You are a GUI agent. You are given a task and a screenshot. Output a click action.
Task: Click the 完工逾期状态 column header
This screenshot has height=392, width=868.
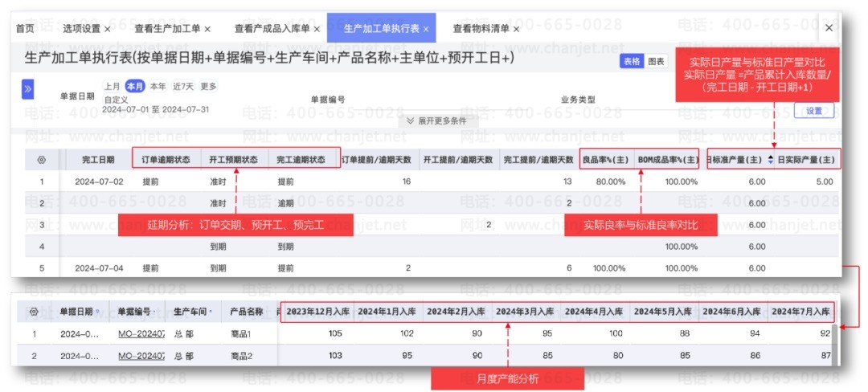[x=301, y=160]
